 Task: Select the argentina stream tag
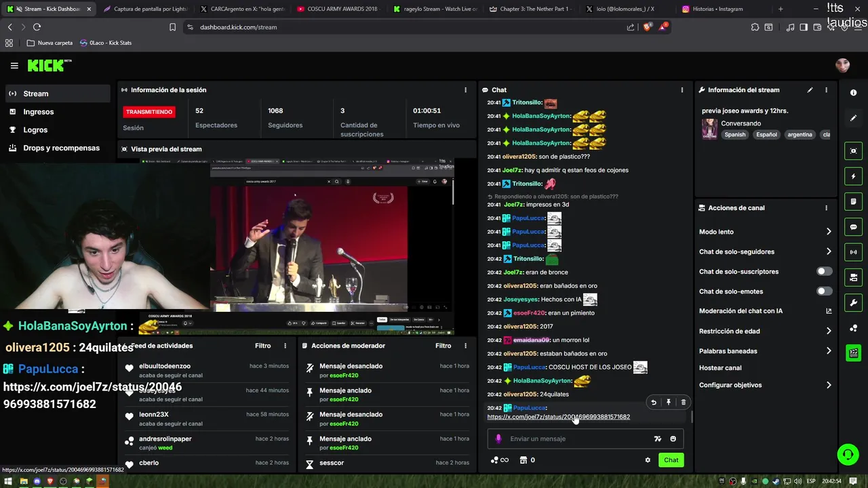tap(800, 135)
